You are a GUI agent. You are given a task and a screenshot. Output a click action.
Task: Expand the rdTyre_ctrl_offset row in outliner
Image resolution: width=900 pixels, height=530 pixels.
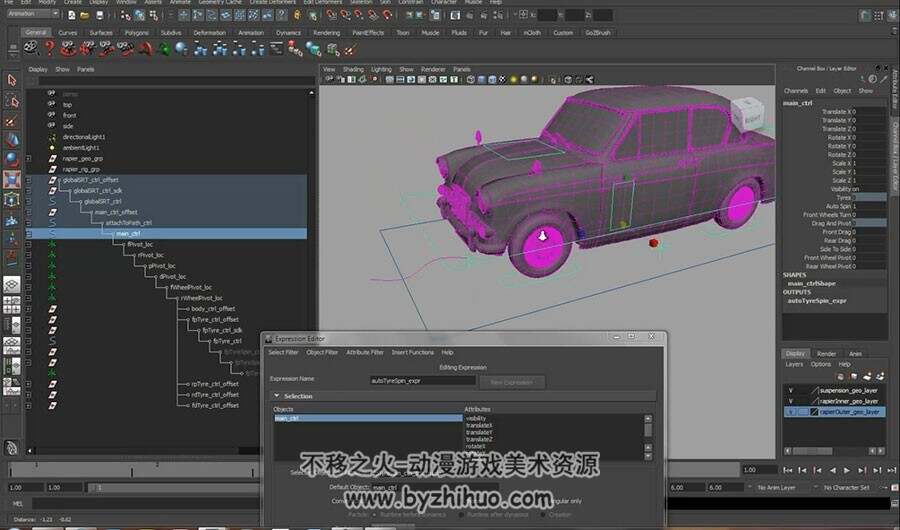click(29, 395)
